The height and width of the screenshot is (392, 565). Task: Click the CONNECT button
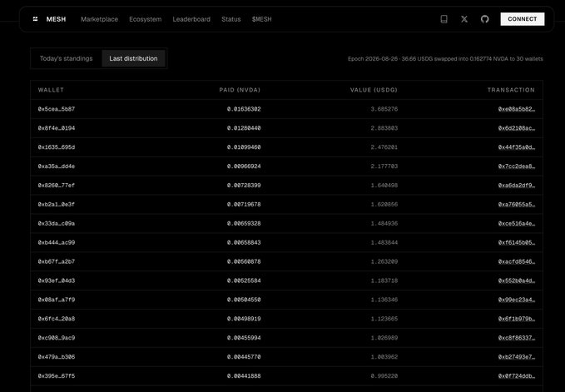click(523, 19)
